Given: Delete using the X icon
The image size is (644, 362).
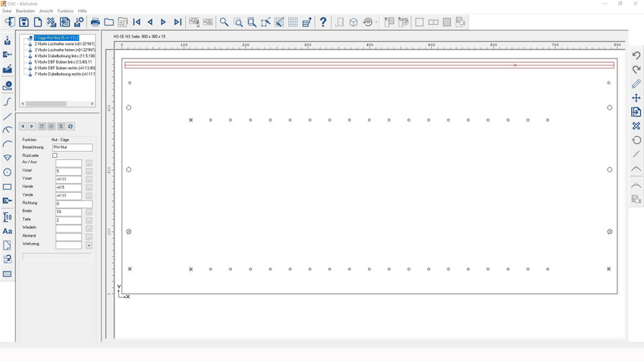Looking at the screenshot, I should click(636, 126).
